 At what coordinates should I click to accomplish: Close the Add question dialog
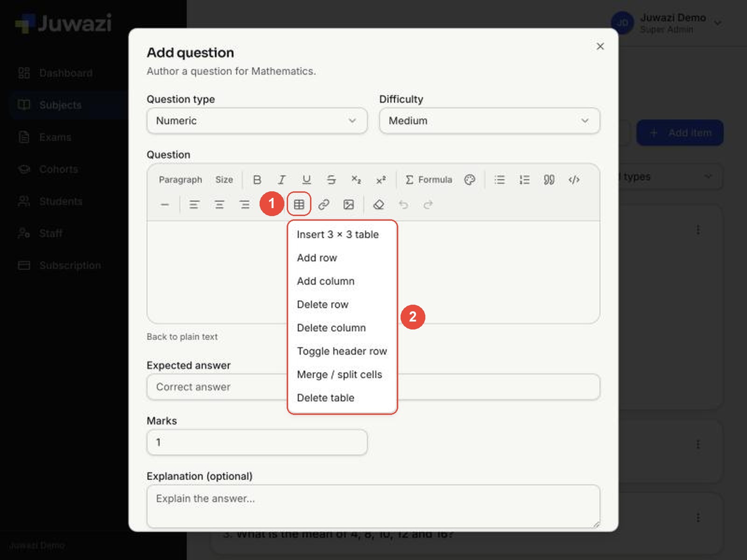(x=600, y=46)
